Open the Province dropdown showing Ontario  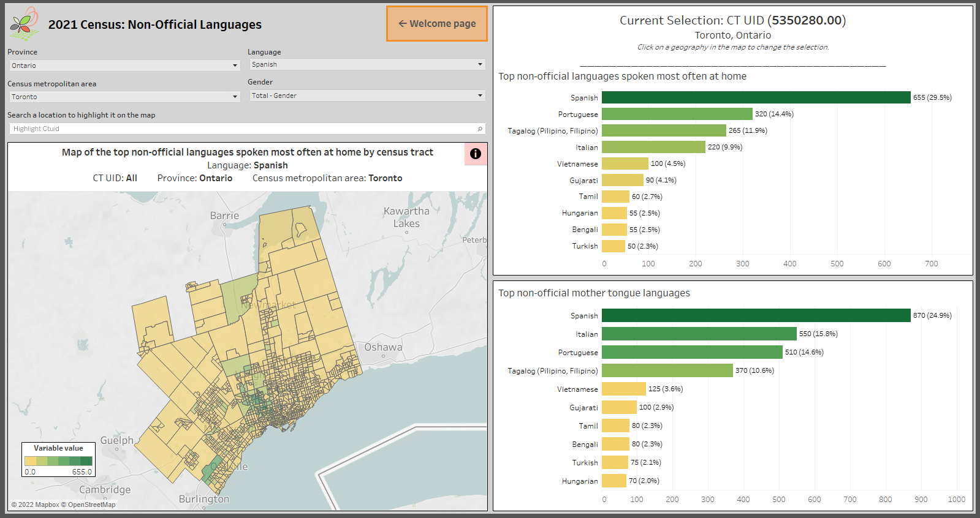[x=124, y=66]
